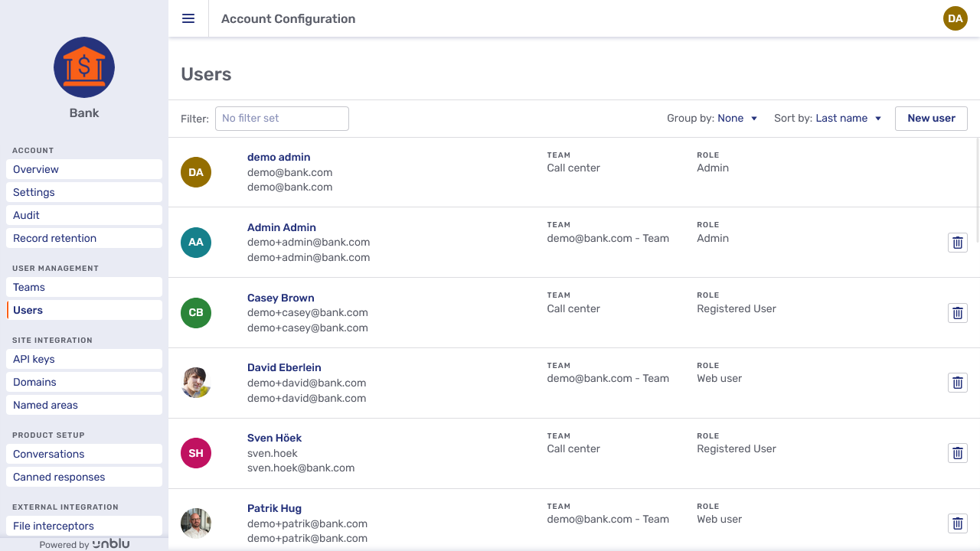The width and height of the screenshot is (980, 551).
Task: Click Patrik Hug's profile picture
Action: pos(195,523)
